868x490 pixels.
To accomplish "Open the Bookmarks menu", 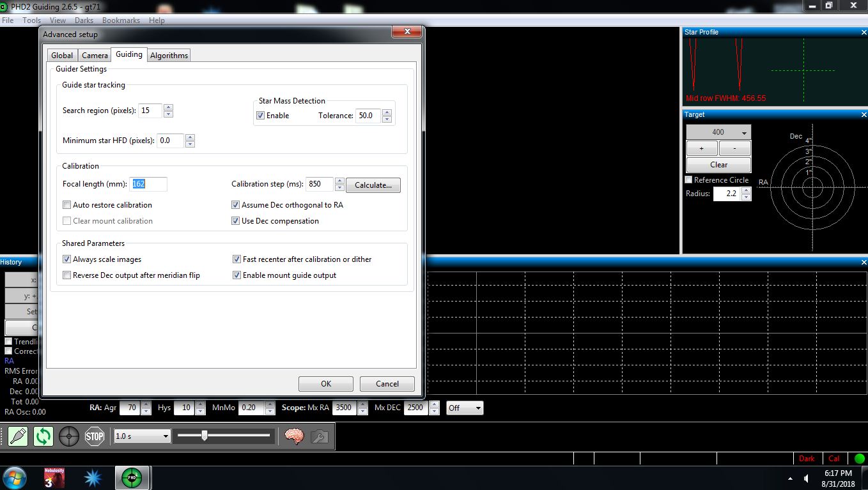I will click(x=121, y=20).
